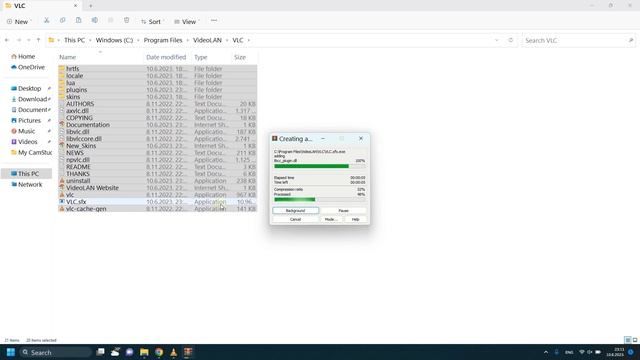Switch to details view layout icon

pos(628,340)
